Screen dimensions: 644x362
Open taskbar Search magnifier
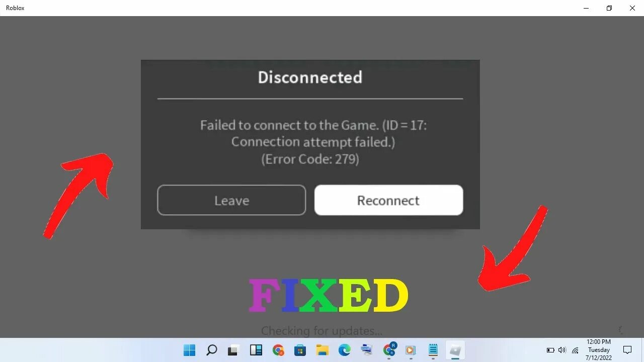212,350
